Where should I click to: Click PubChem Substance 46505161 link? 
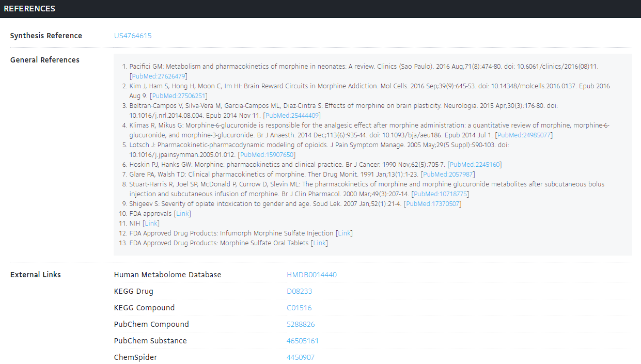tap(303, 341)
